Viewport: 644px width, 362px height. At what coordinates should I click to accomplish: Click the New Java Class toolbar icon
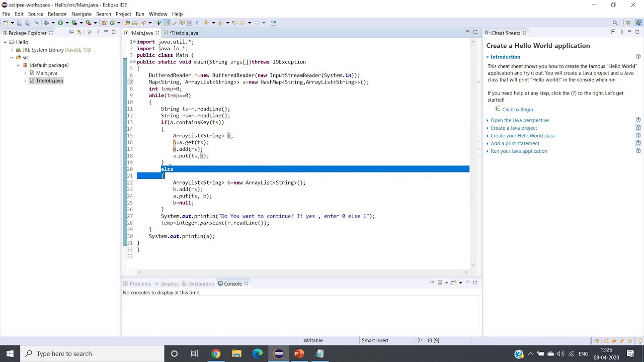tap(112, 23)
